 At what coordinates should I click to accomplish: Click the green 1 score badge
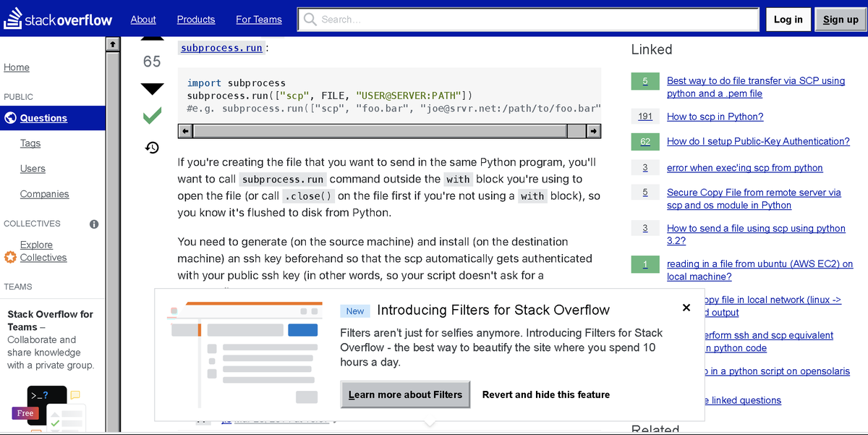(x=645, y=264)
